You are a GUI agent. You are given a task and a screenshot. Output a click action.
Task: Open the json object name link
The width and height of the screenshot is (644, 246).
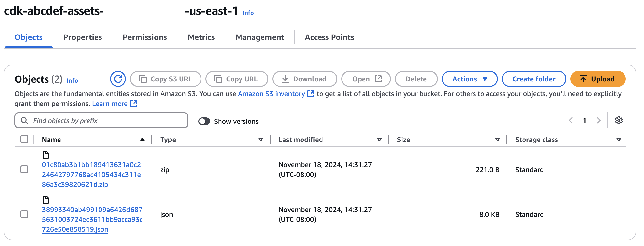pyautogui.click(x=92, y=220)
